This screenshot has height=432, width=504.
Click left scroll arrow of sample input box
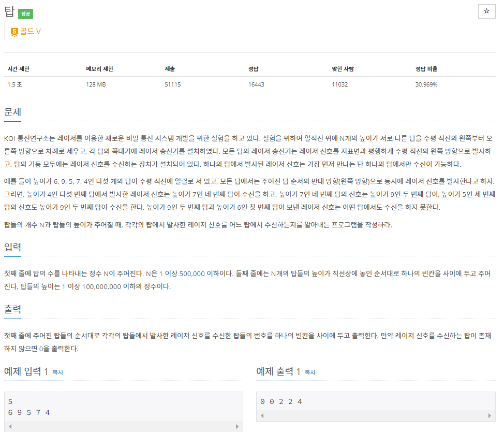pyautogui.click(x=10, y=426)
